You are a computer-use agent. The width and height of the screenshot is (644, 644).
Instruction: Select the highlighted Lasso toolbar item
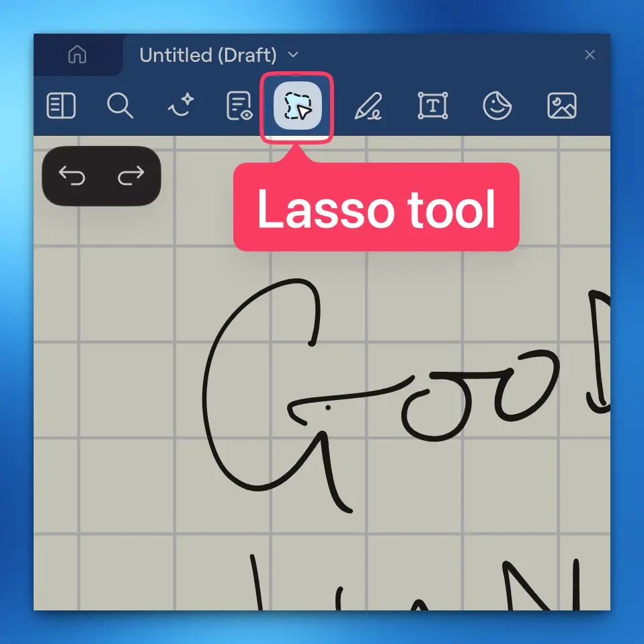297,106
